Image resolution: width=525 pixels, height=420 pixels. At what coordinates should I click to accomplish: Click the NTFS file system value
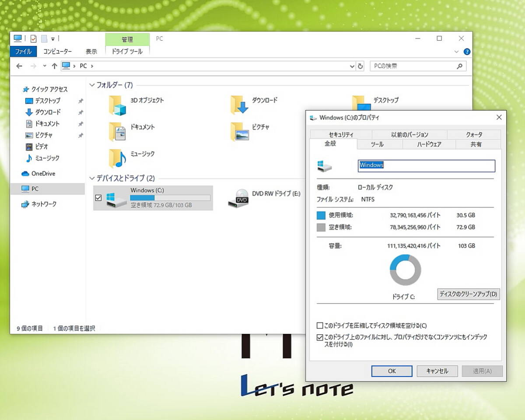point(368,199)
